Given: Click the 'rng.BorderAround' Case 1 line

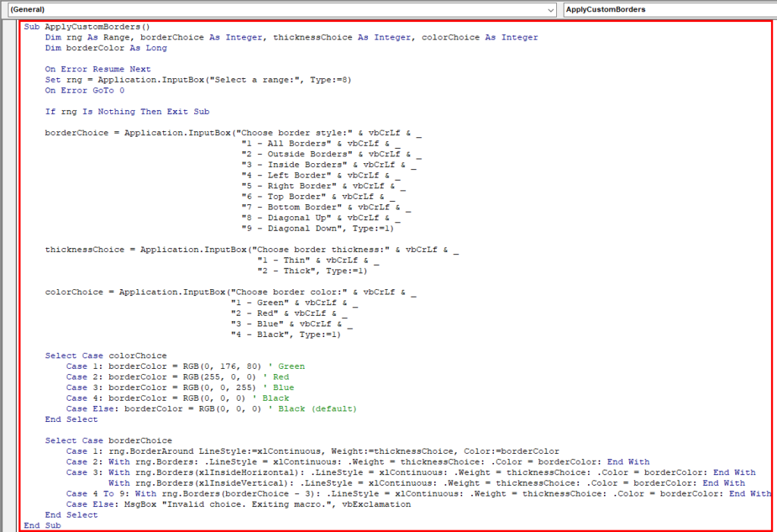Looking at the screenshot, I should pos(313,452).
